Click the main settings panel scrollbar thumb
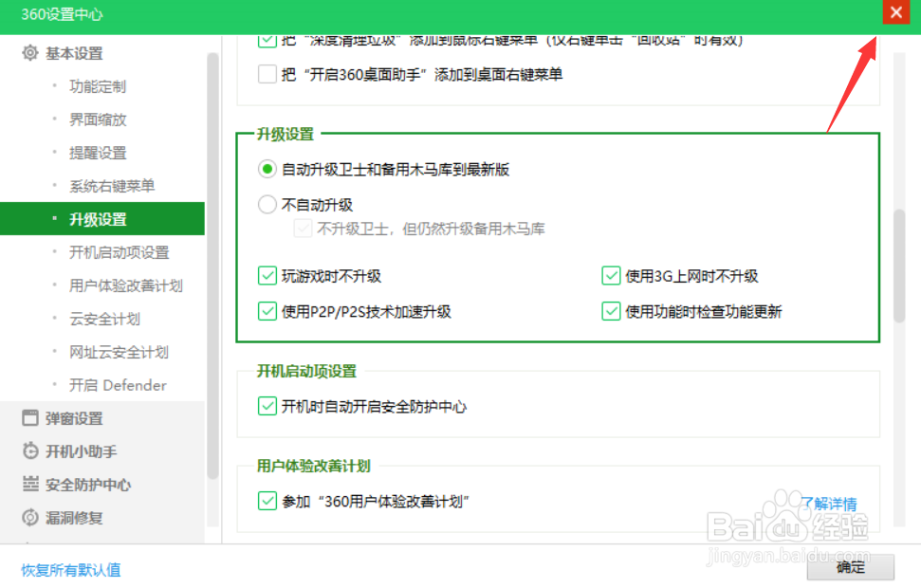 pos(898,266)
